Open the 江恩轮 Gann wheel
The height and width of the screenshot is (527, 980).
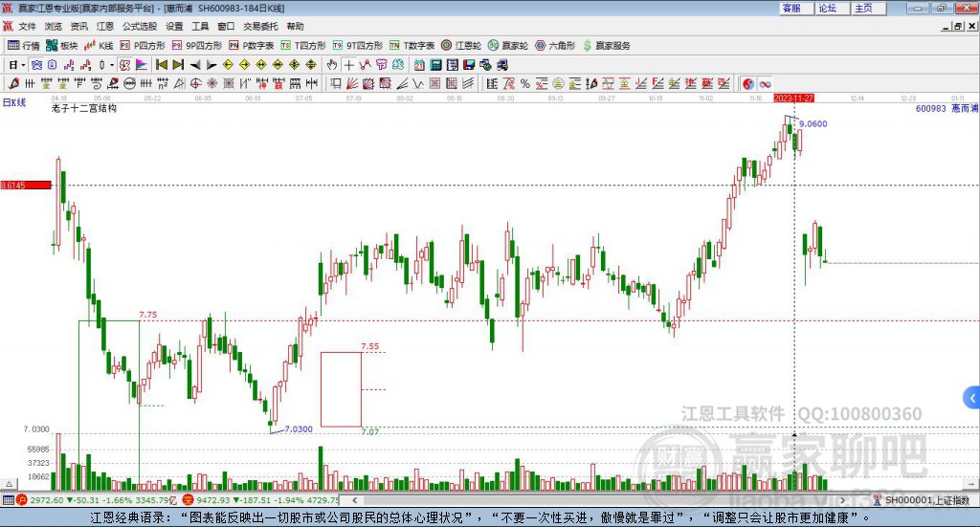pyautogui.click(x=461, y=46)
